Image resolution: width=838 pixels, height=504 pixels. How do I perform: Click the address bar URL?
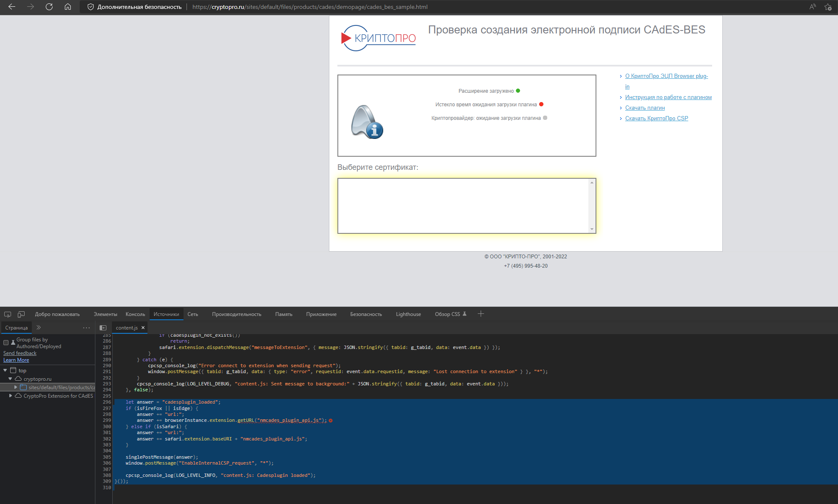point(310,7)
